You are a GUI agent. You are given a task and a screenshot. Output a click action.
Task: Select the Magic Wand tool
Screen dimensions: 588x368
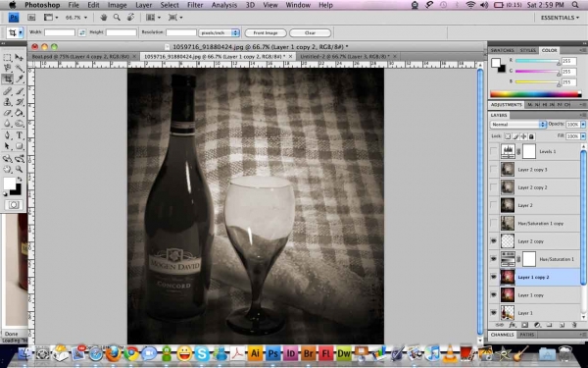[20, 68]
